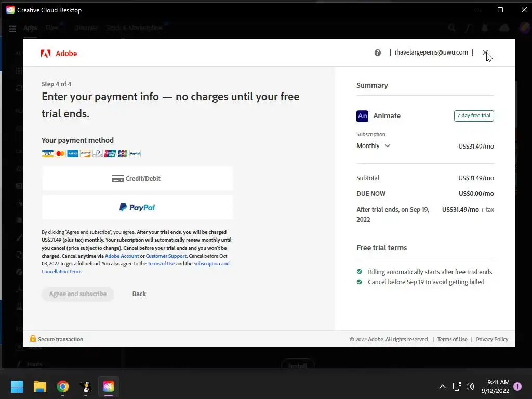Viewport: 532px width, 399px height.
Task: Click the Visa card icon
Action: (48, 153)
